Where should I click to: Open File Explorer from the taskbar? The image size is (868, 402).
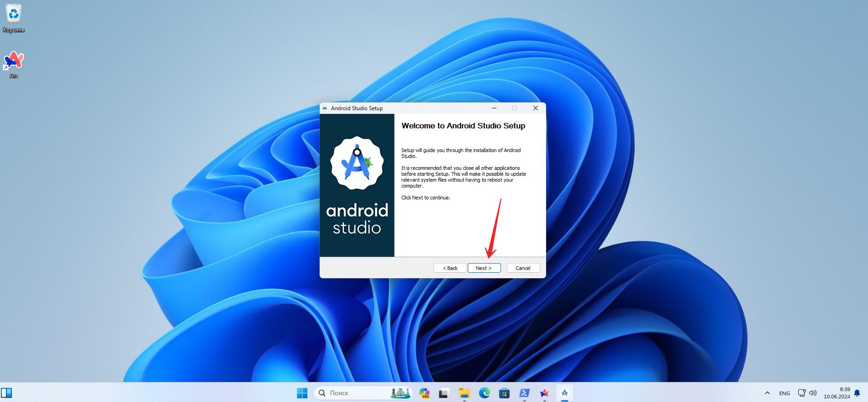(464, 393)
